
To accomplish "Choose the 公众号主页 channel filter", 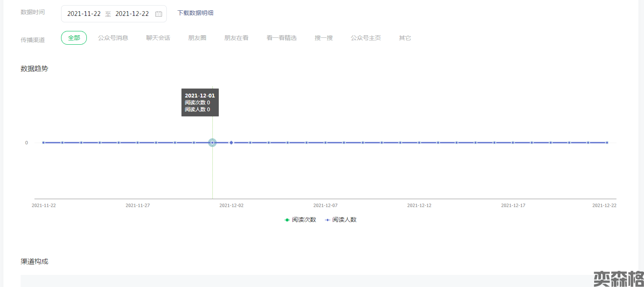I will 366,38.
